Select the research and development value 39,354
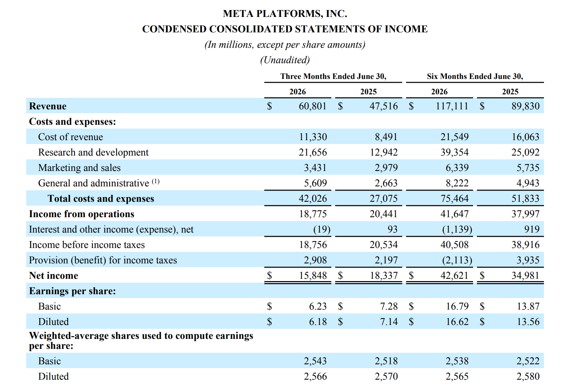The image size is (564, 392). point(455,152)
